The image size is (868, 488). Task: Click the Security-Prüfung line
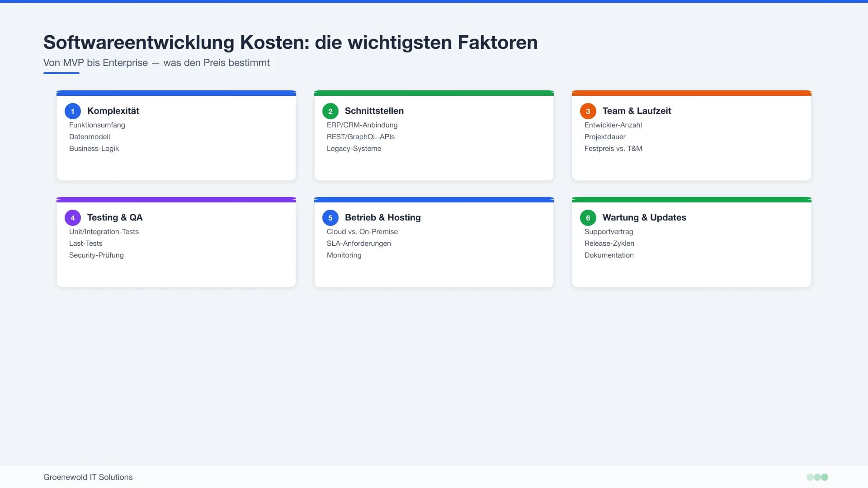96,255
